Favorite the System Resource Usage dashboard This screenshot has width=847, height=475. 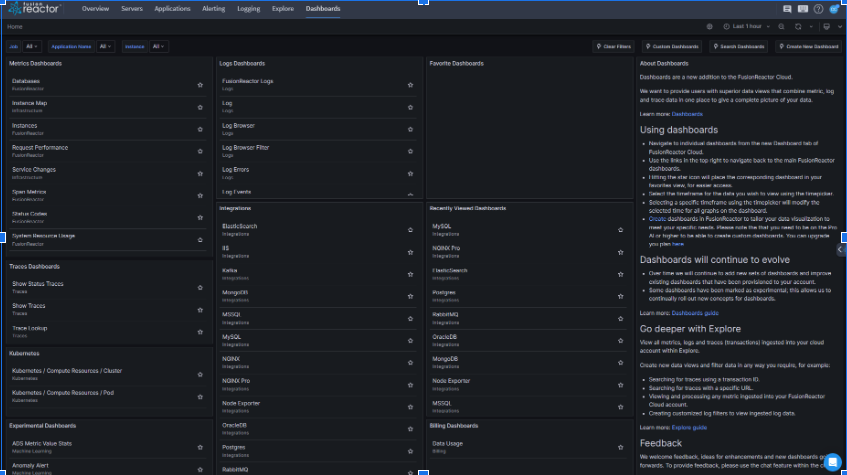pos(200,239)
